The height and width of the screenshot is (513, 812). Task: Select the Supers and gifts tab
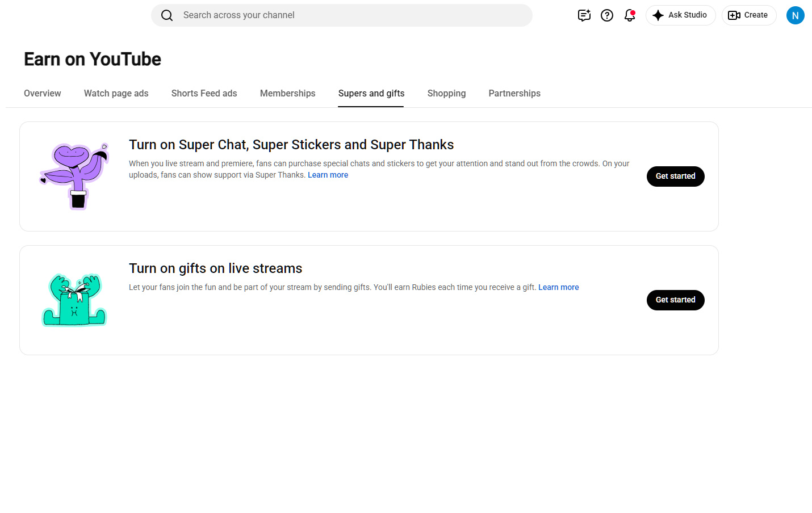click(371, 94)
